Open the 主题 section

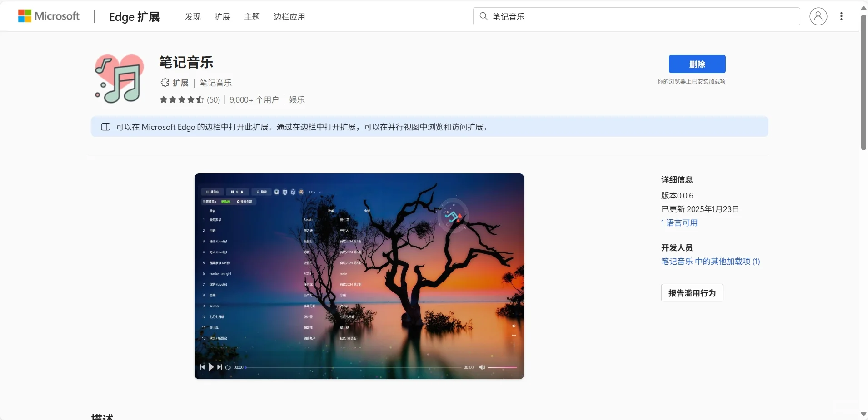click(x=252, y=17)
